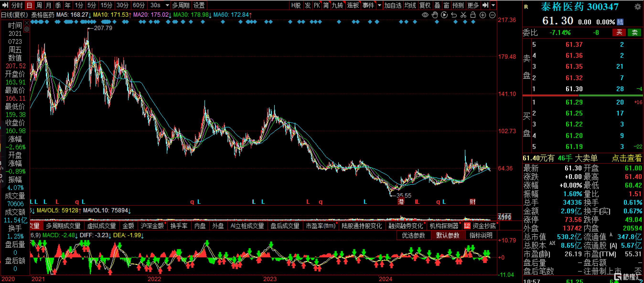Image resolution: width=644 pixels, height=283 pixels.
Task: Expand the 更多 more menu
Action: tap(473, 5)
